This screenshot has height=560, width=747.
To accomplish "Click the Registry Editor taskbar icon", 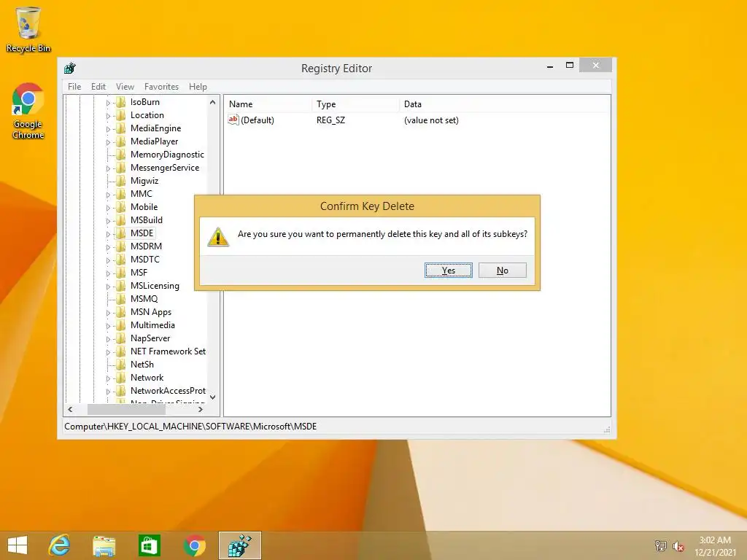I will 239,545.
